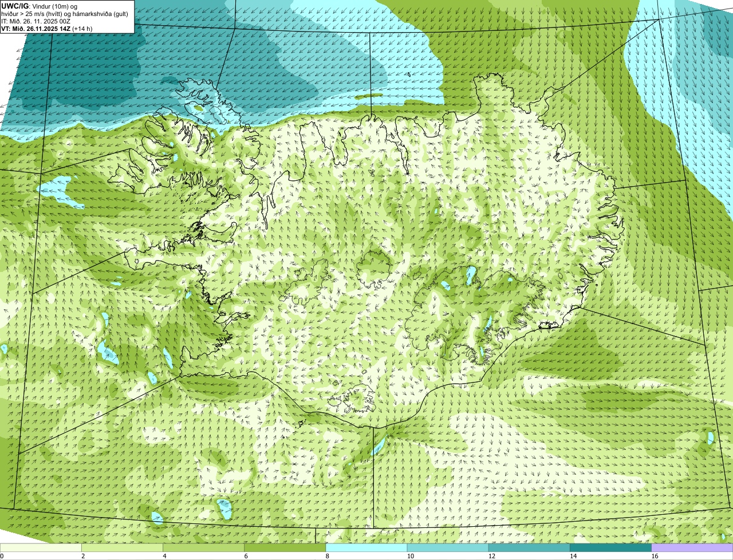Click the "14" legend scale label

point(573,556)
